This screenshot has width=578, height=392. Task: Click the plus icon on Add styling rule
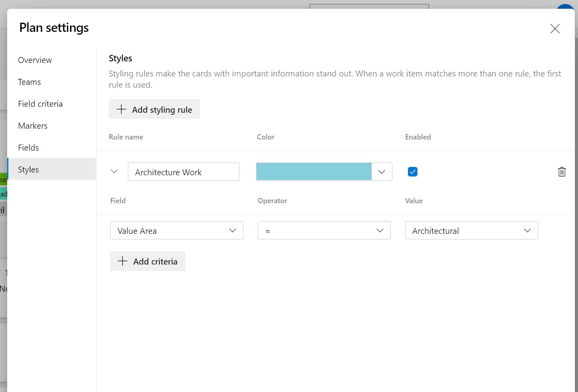pos(121,110)
